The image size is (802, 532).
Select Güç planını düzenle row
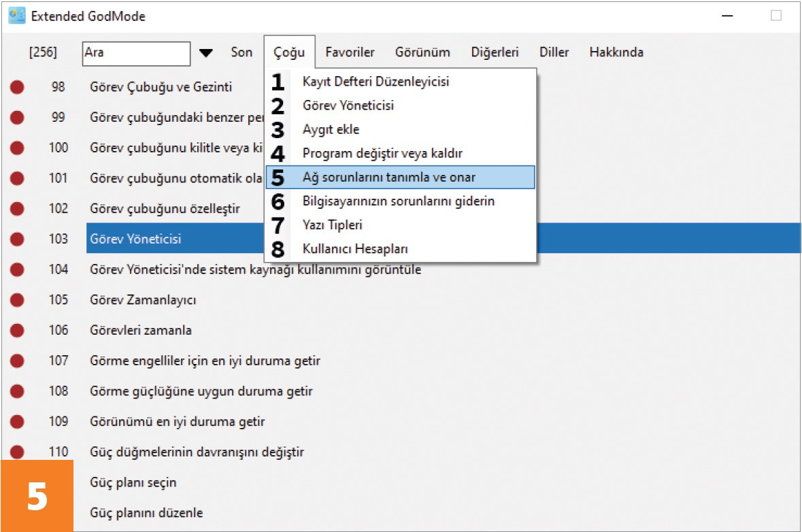[146, 512]
